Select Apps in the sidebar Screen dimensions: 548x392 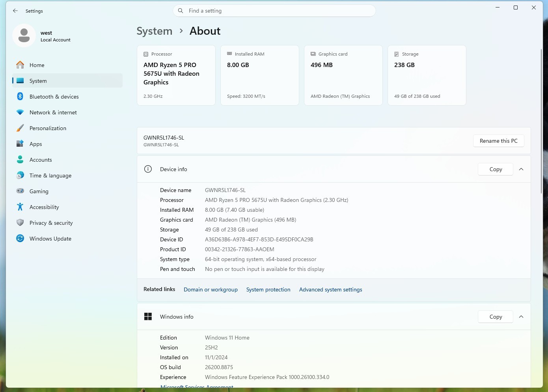[67, 144]
